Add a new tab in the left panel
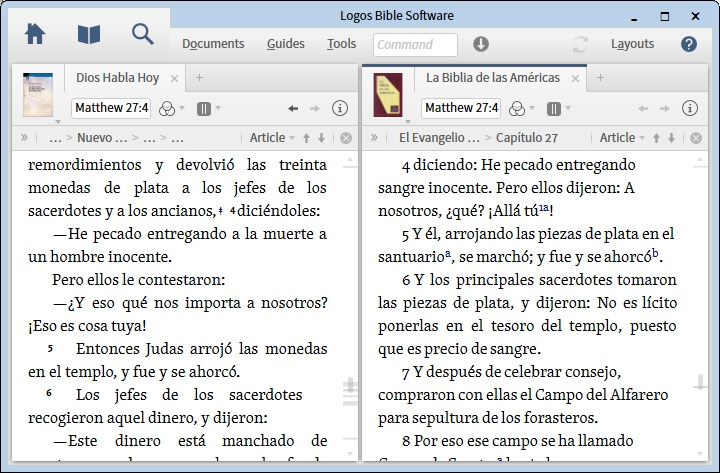 pos(199,78)
